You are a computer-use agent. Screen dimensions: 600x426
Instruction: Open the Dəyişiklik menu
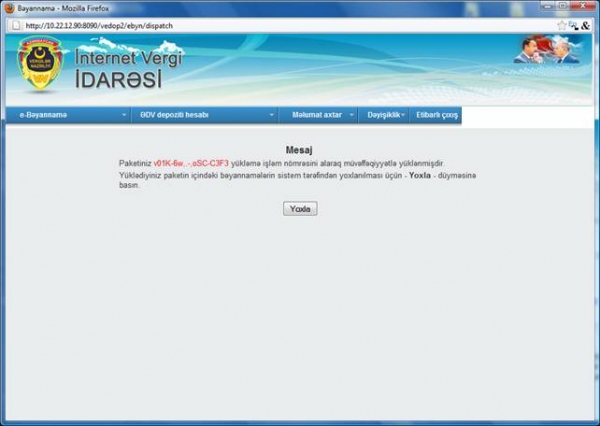click(383, 115)
